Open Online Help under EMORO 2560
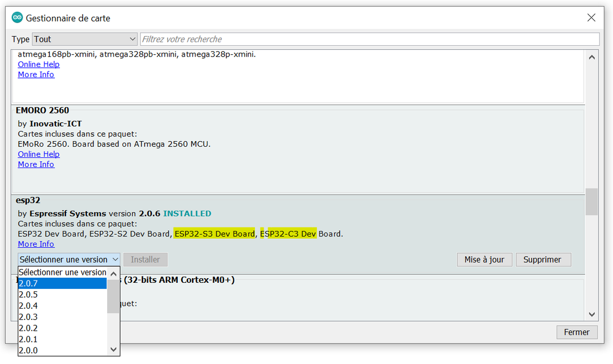This screenshot has width=613, height=364. point(39,154)
